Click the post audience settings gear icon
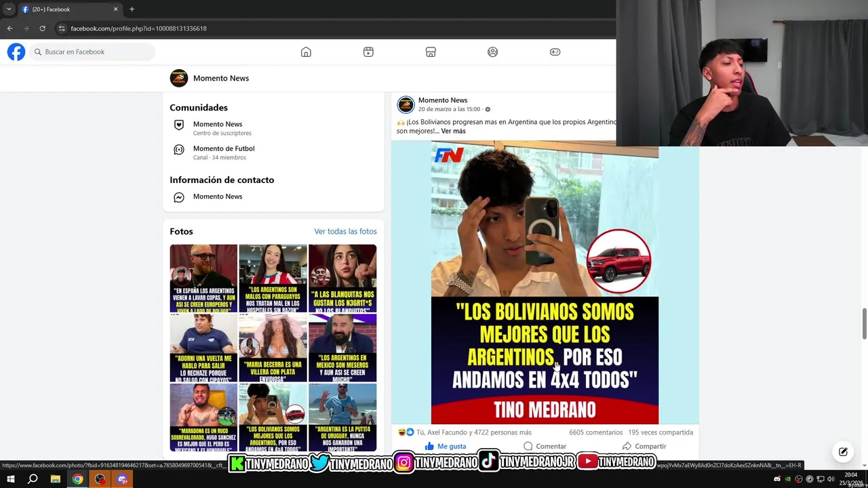 pos(488,109)
